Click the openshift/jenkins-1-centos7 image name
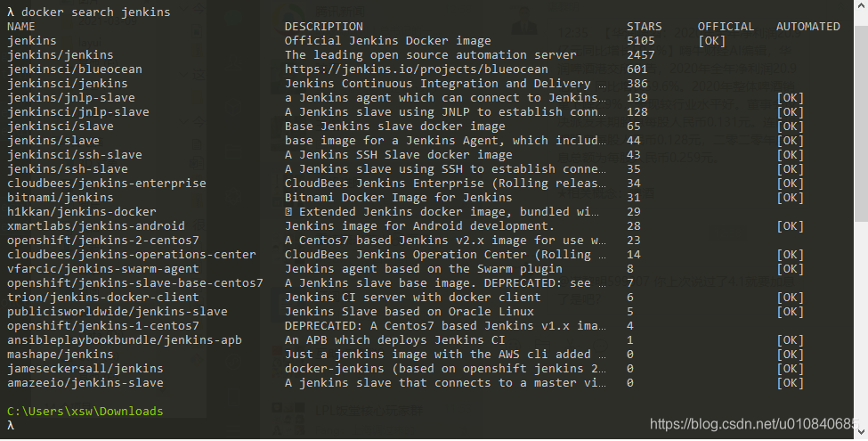This screenshot has width=868, height=441. coord(103,326)
